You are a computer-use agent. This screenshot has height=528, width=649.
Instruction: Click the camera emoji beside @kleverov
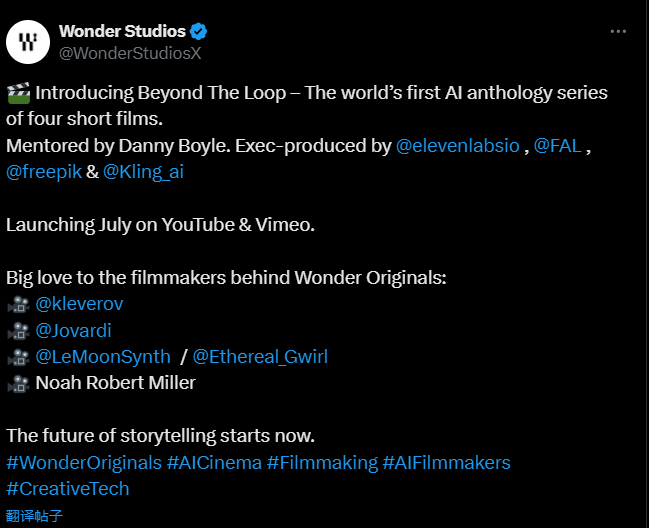[19, 305]
